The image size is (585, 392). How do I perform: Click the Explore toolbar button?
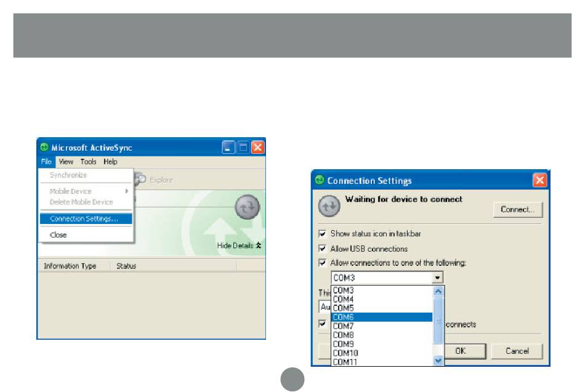pyautogui.click(x=155, y=180)
